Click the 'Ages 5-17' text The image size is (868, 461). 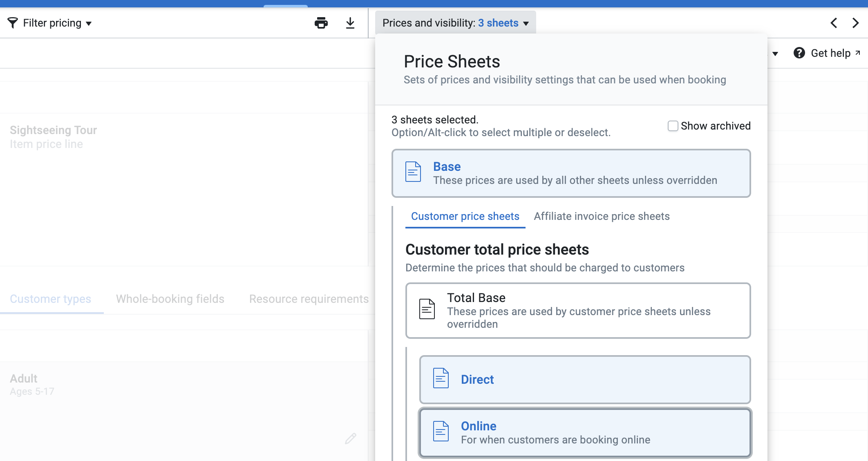click(32, 392)
